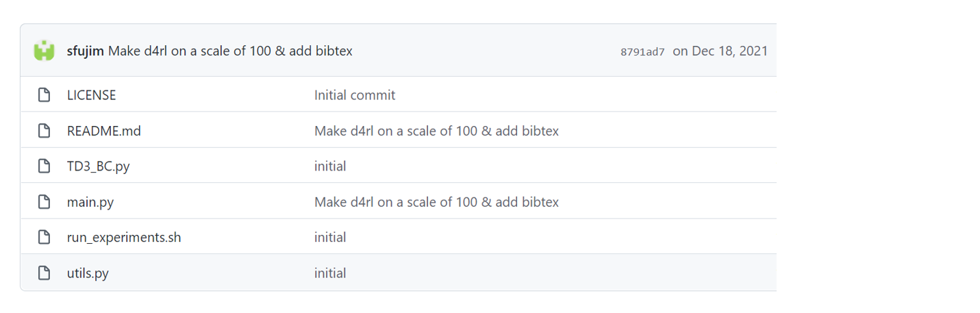980x313 pixels.
Task: Open the commit message next to README.md
Action: coord(436,131)
